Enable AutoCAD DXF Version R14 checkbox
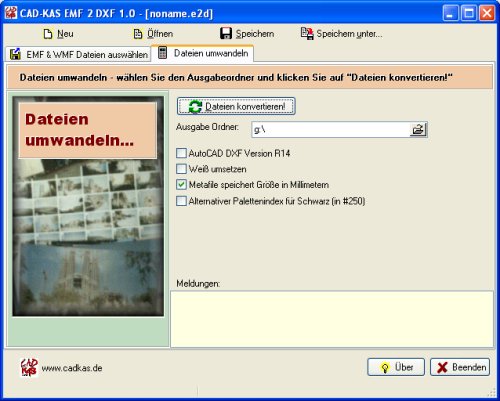The image size is (500, 401). pos(181,153)
